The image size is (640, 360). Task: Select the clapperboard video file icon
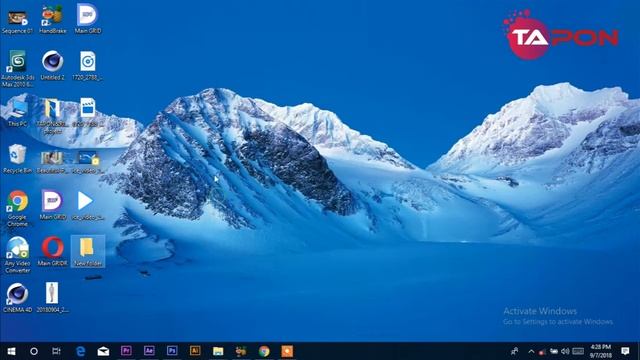[x=87, y=112]
